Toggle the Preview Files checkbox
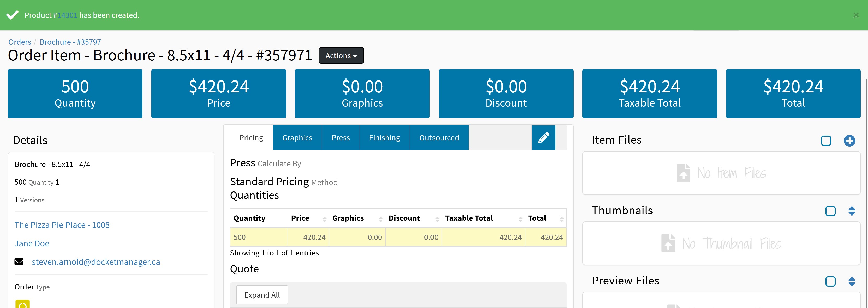The width and height of the screenshot is (868, 308). [x=830, y=281]
